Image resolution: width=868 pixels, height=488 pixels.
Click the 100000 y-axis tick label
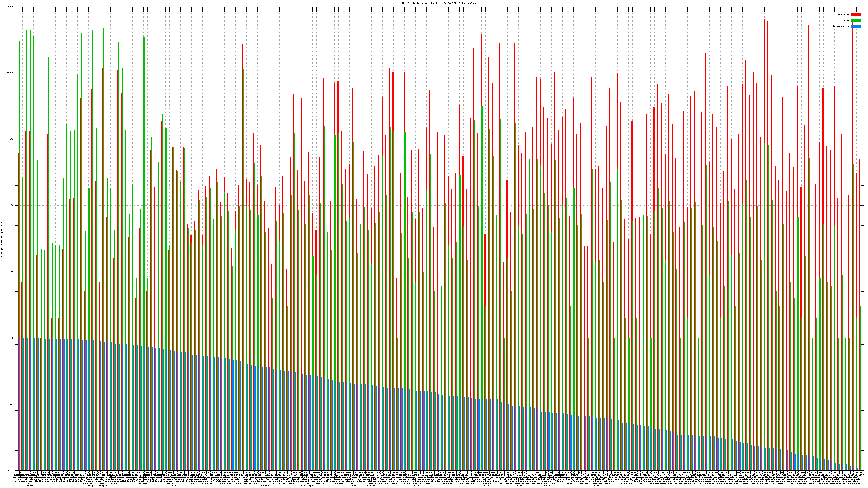point(10,7)
